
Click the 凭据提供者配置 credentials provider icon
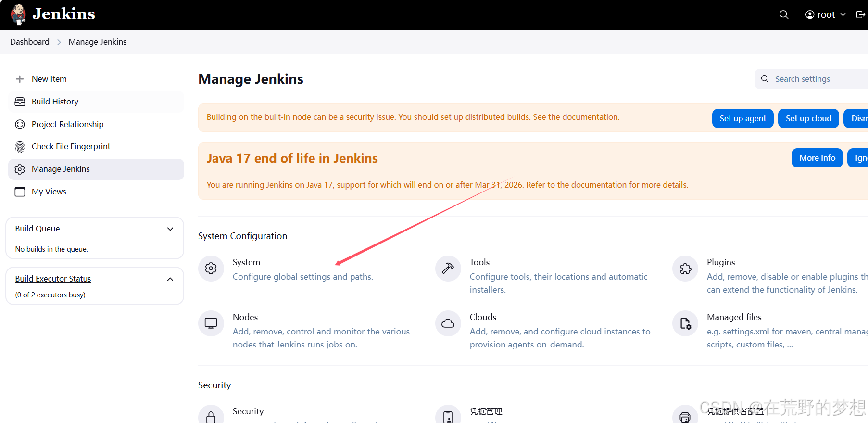pyautogui.click(x=685, y=416)
